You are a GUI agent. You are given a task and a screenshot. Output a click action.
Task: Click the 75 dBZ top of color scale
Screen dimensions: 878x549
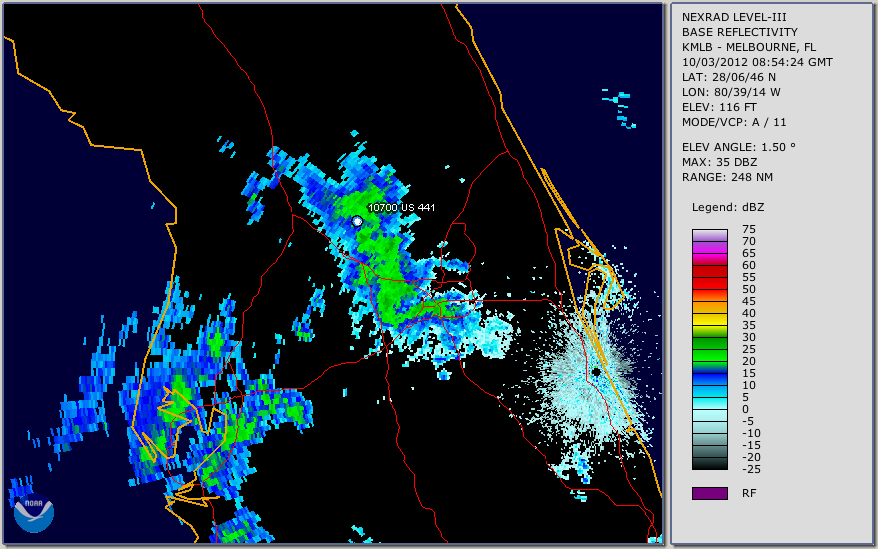coord(709,235)
